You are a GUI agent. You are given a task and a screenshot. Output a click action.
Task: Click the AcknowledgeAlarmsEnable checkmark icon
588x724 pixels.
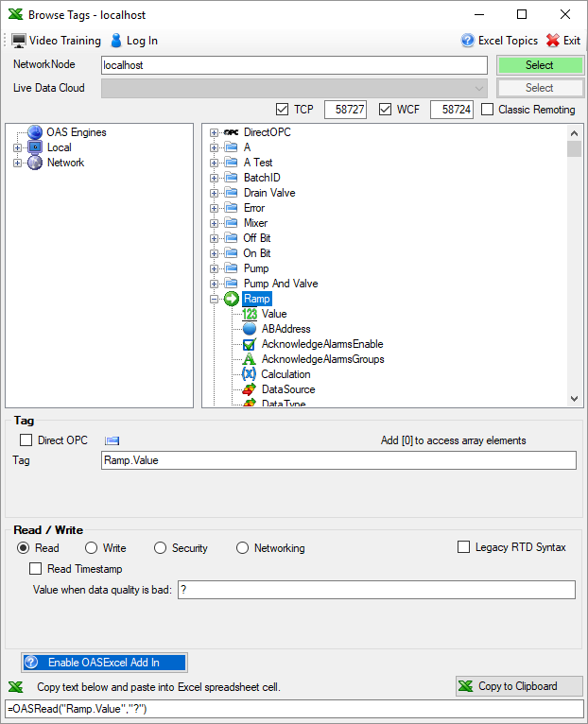tap(250, 344)
